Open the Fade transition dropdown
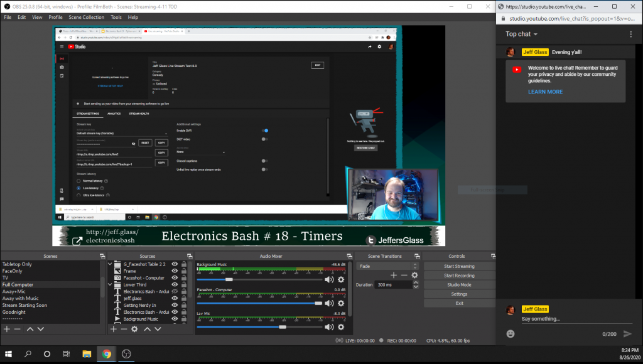The height and width of the screenshot is (364, 643). coord(387,266)
